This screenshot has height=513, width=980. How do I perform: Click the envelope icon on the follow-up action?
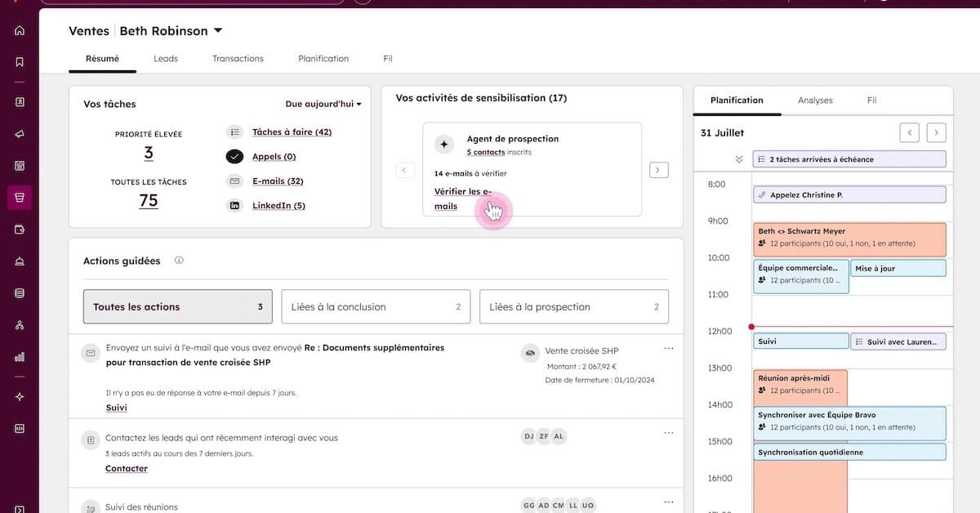90,354
